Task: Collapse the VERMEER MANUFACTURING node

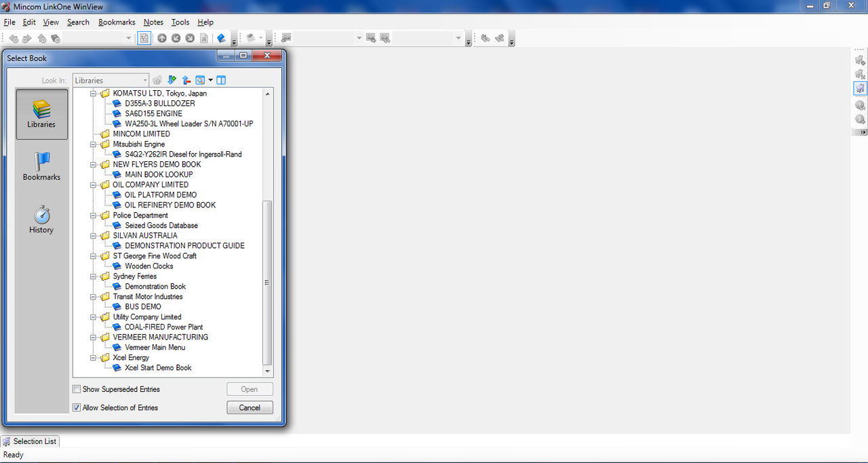Action: click(93, 337)
